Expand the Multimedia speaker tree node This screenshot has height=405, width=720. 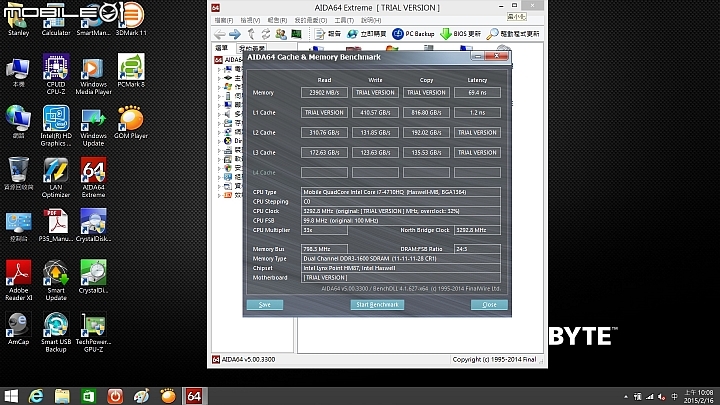[219, 114]
